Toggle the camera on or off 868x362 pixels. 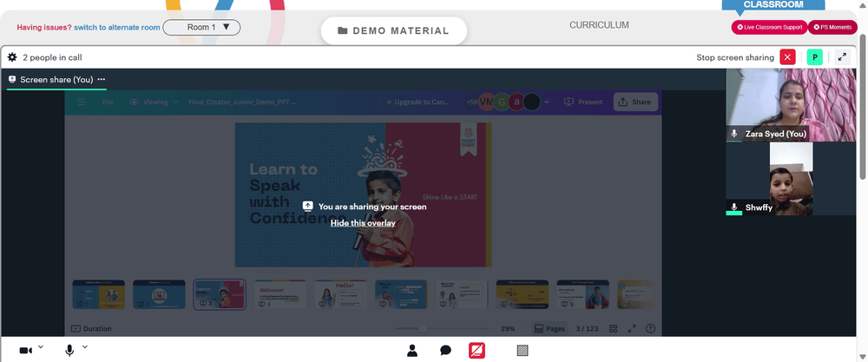[25, 351]
